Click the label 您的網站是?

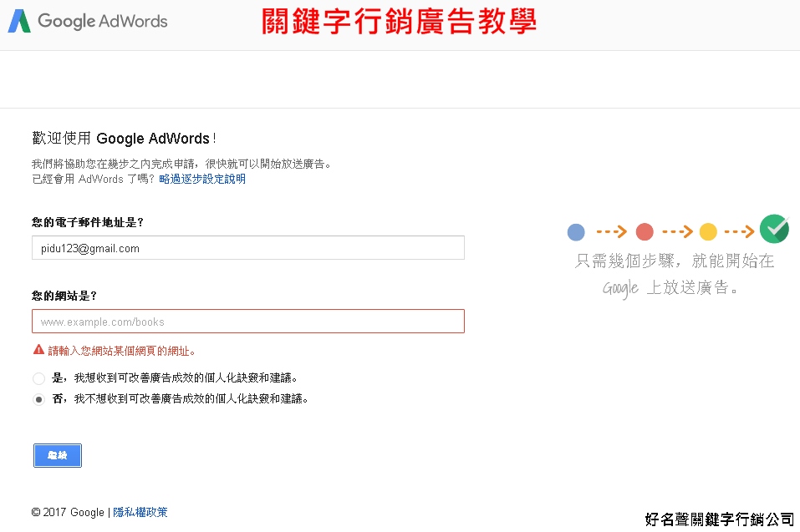pos(64,296)
